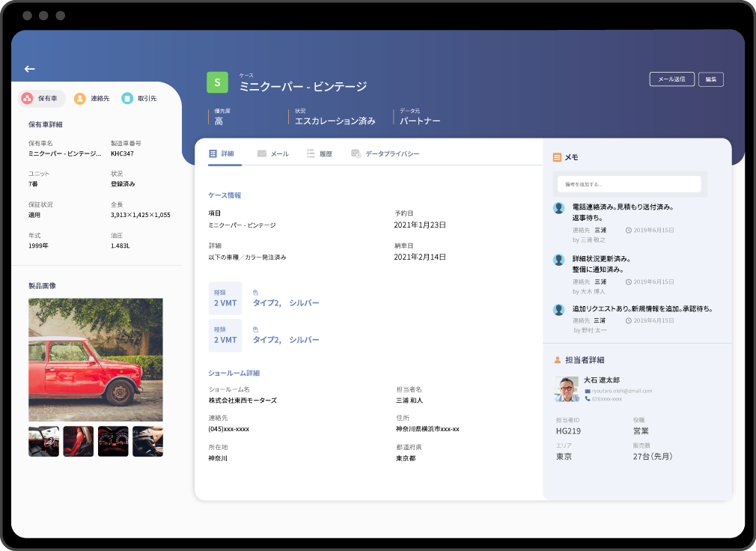The height and width of the screenshot is (551, 756).
Task: Click the clock icon of first memo date
Action: tap(629, 231)
